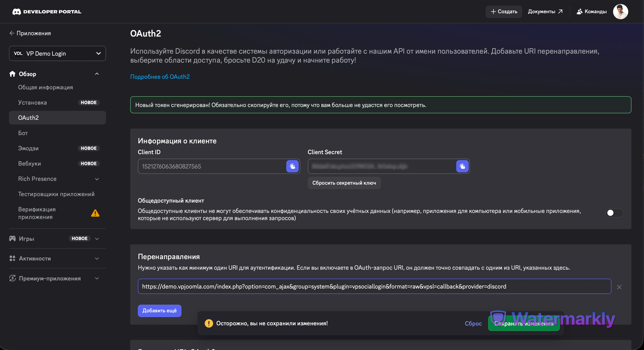Open the VP Demo Login app dropdown
Image resolution: width=644 pixels, height=350 pixels.
click(57, 53)
